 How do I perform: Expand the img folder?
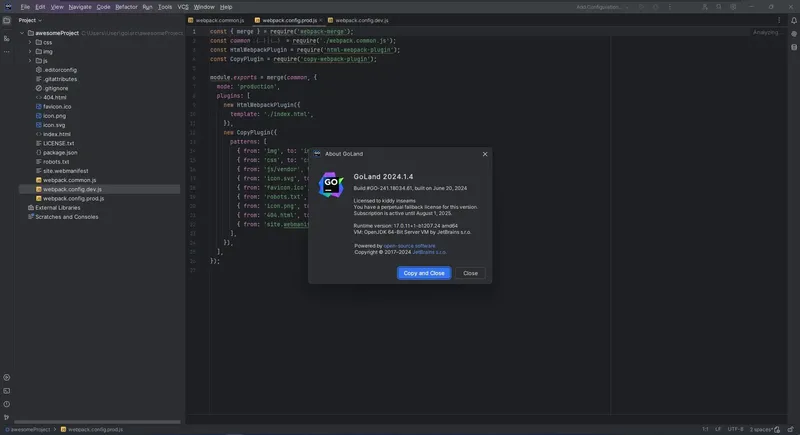click(30, 52)
